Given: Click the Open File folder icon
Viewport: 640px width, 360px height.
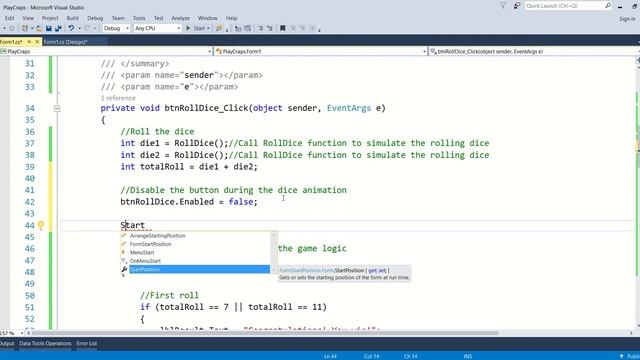Looking at the screenshot, I should point(39,29).
